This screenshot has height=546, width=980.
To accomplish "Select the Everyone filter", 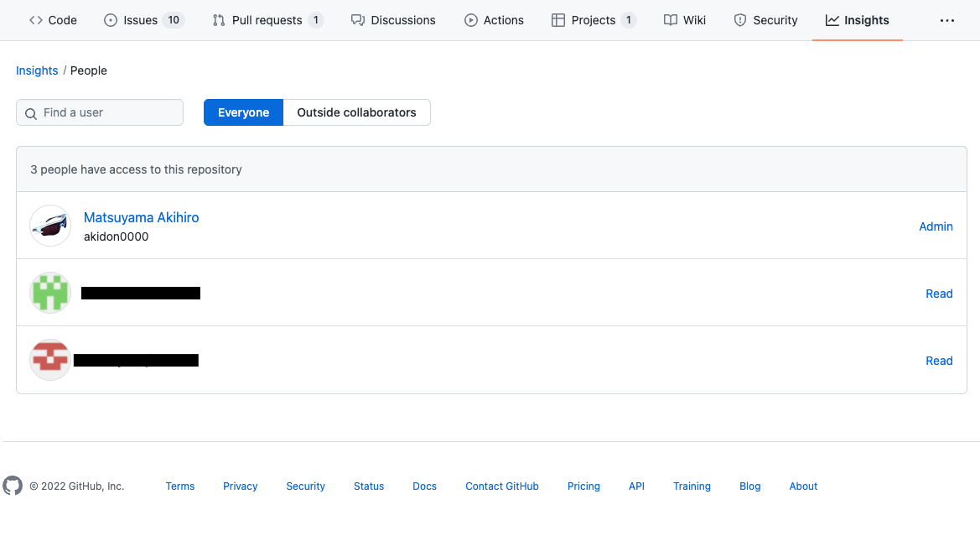I will pos(243,112).
